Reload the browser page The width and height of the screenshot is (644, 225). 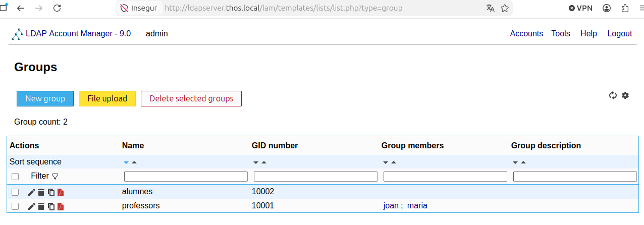point(57,8)
